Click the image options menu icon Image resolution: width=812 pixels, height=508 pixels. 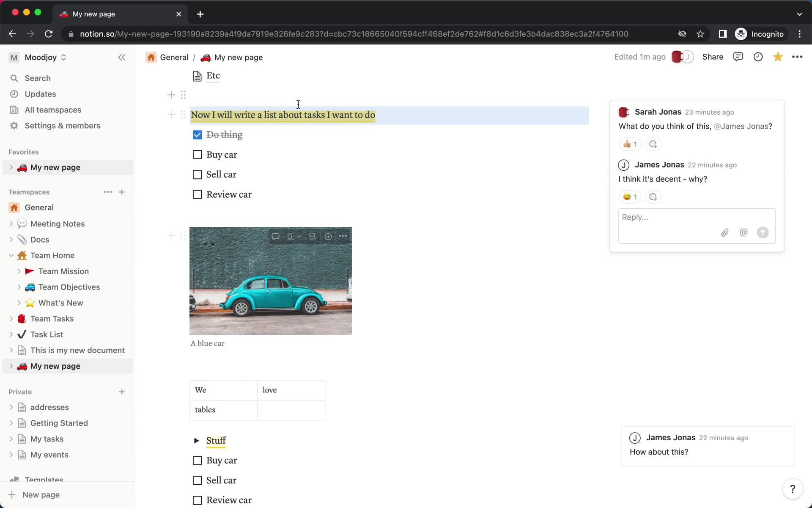click(x=344, y=237)
